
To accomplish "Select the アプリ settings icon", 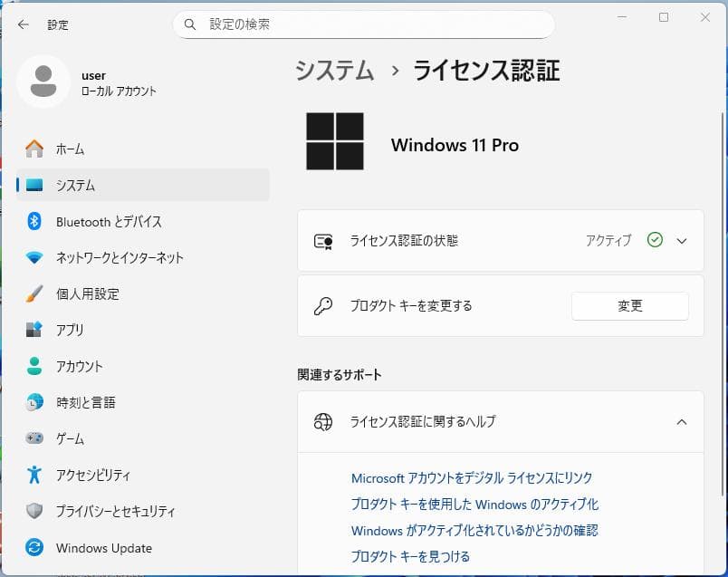I will tap(34, 330).
